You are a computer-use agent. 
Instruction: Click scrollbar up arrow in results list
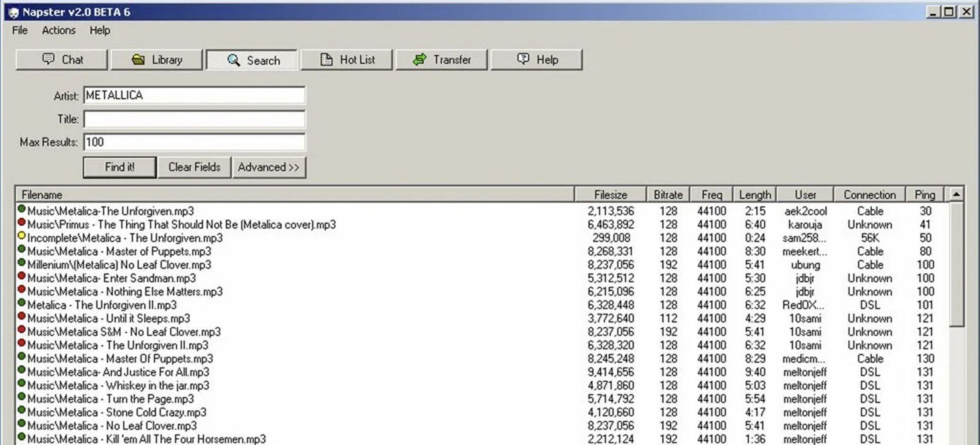click(956, 194)
